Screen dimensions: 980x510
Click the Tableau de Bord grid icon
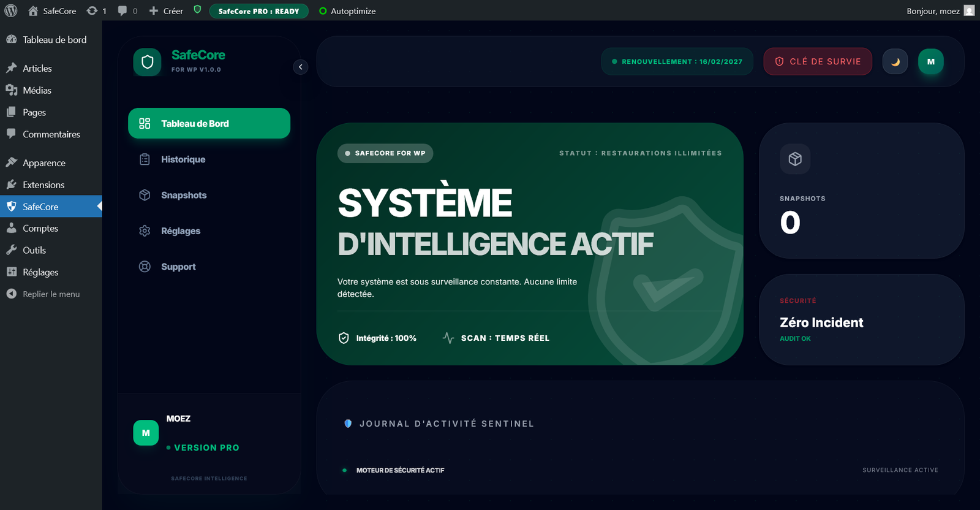point(145,123)
